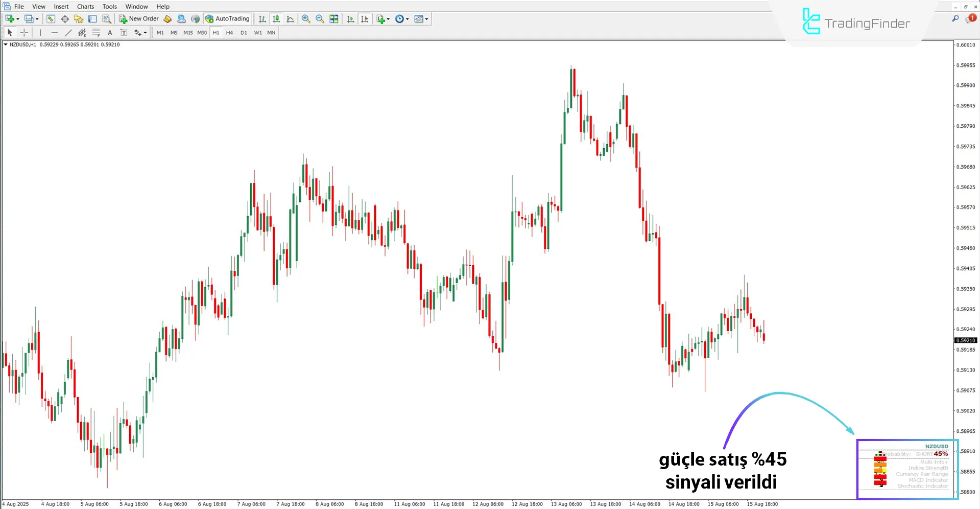Expand the new chart dropdown arrow

click(18, 19)
